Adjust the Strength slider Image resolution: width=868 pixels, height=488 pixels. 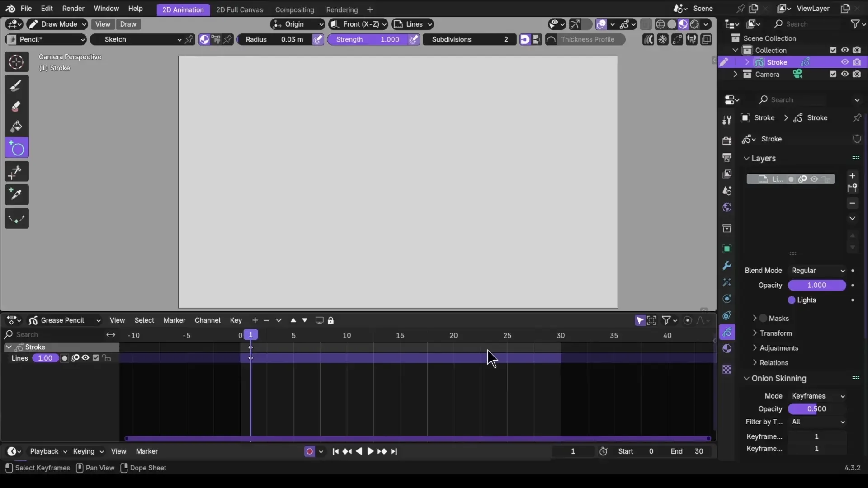(x=368, y=40)
